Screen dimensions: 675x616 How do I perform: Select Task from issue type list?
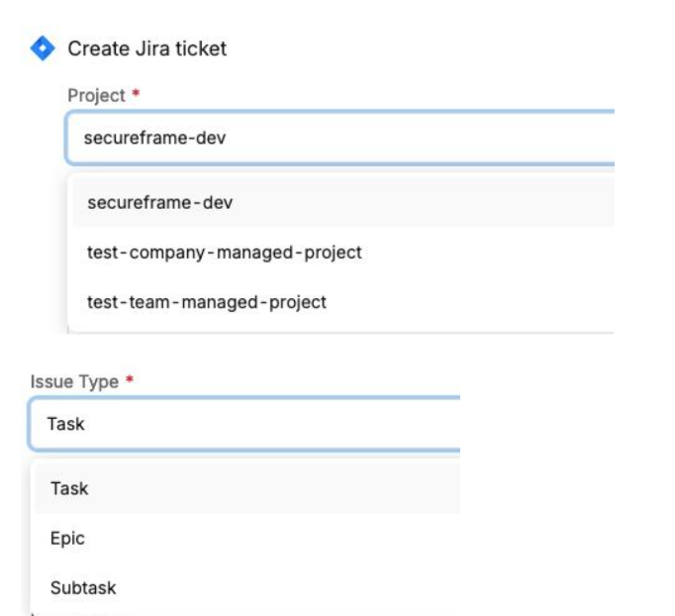247,488
